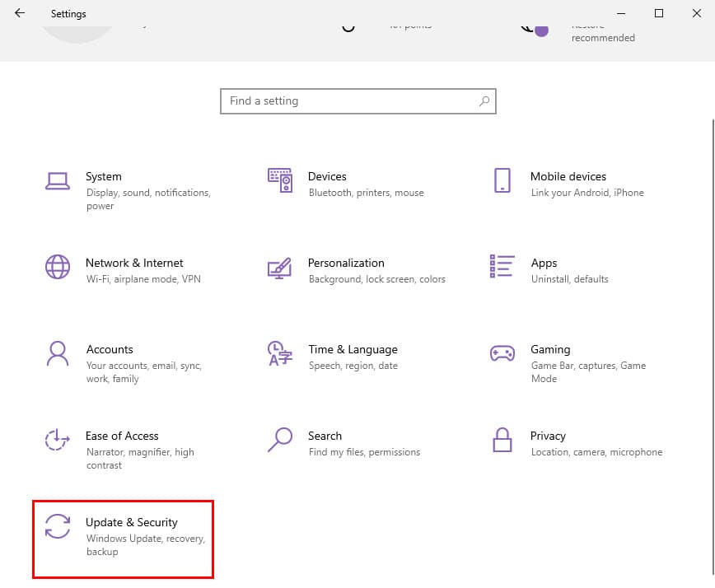Choose the Apps heading
This screenshot has width=715, height=588.
(x=544, y=263)
